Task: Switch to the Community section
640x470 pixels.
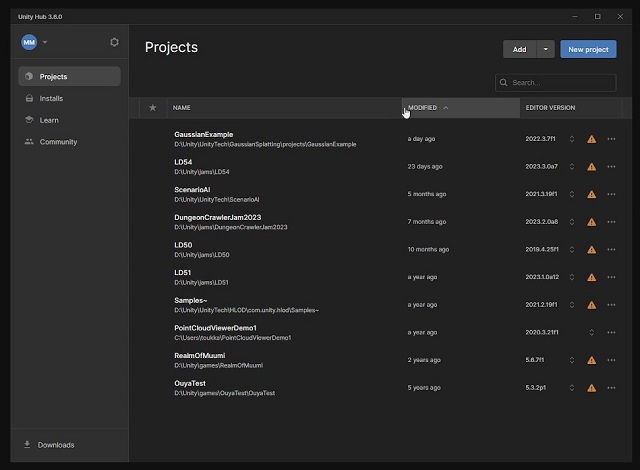Action: [58, 142]
